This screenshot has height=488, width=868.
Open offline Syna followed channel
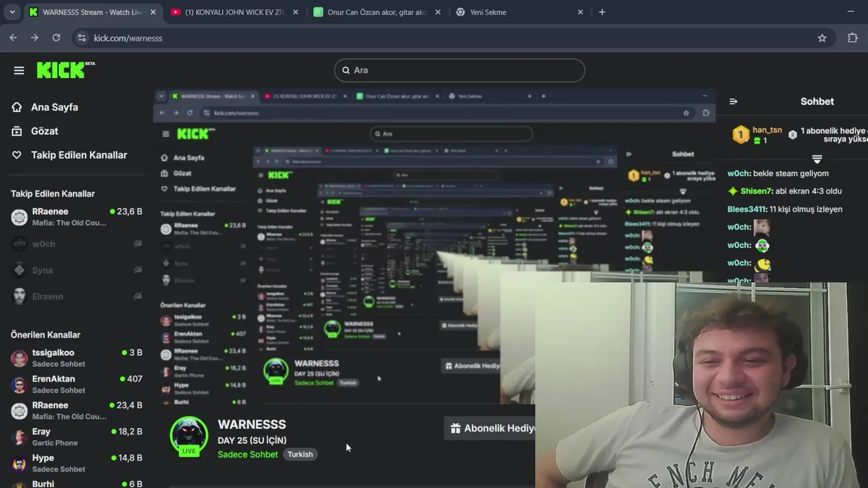pos(77,270)
